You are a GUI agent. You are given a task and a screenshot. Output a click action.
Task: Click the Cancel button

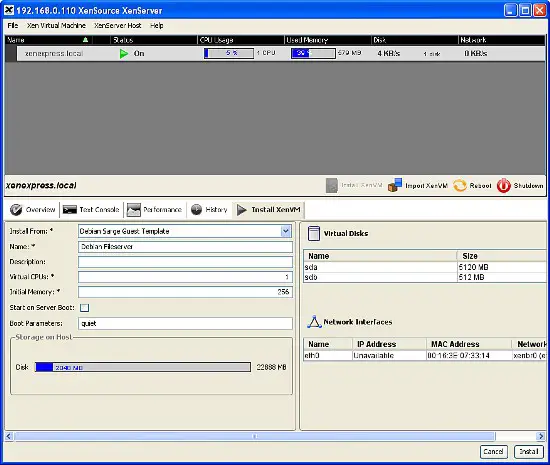[493, 452]
